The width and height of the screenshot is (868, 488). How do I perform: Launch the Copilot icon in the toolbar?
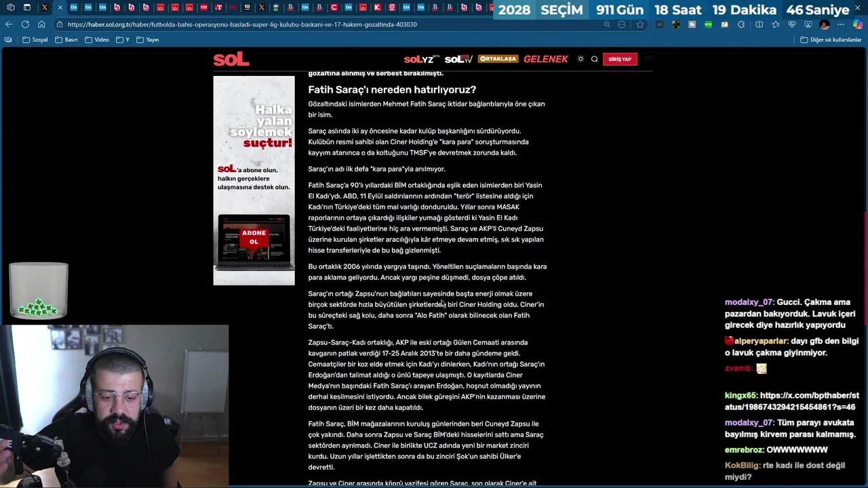858,24
